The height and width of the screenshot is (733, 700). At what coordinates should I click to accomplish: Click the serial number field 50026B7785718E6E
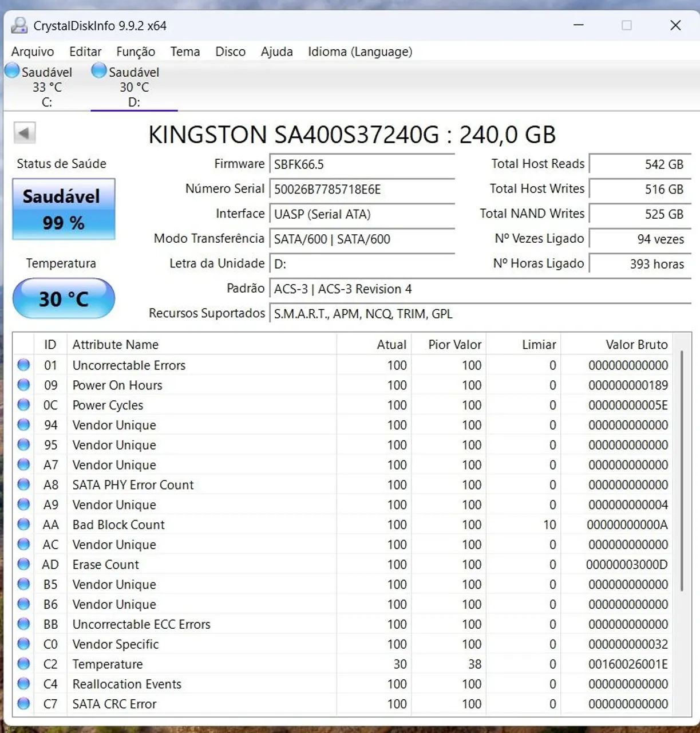362,189
